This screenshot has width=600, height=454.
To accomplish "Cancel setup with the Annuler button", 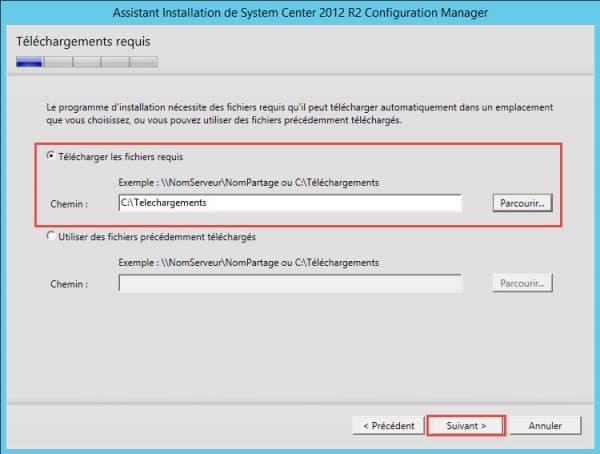I will click(545, 426).
